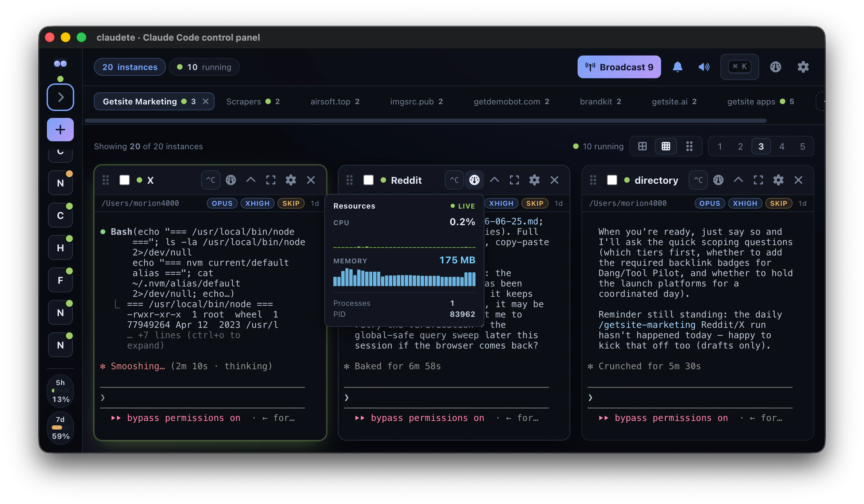Send Ctrl-C to Reddit instance
This screenshot has width=864, height=504.
[x=454, y=180]
